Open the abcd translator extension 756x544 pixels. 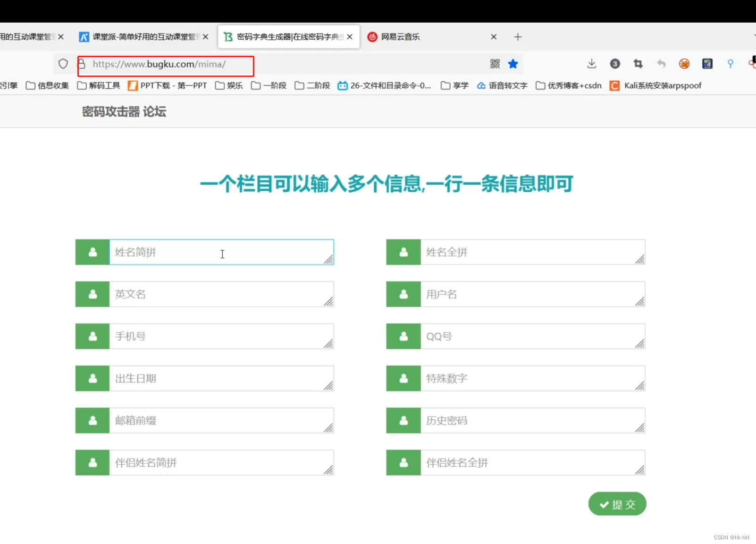(x=706, y=64)
